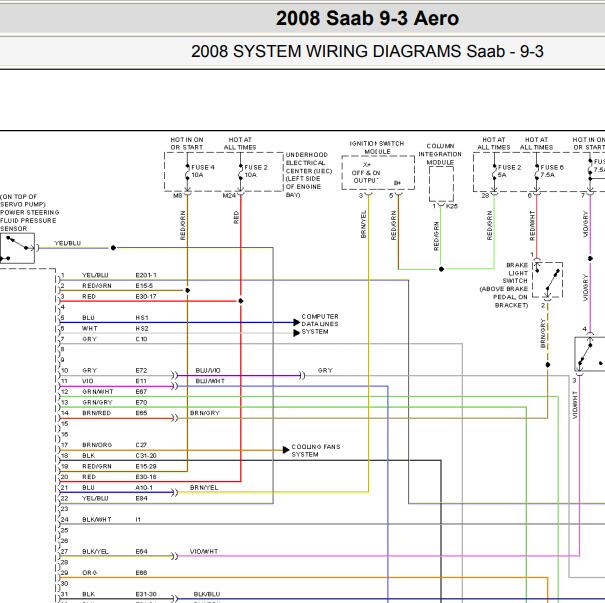Click the "COOLING FANS SYSTEM" label

pos(316,451)
